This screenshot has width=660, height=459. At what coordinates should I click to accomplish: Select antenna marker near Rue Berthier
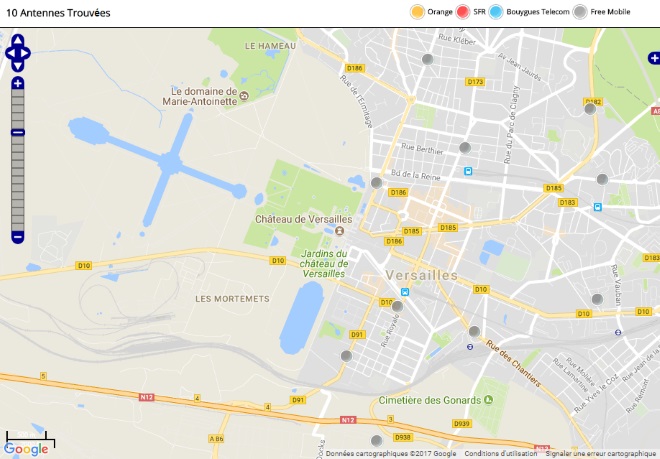(x=465, y=148)
